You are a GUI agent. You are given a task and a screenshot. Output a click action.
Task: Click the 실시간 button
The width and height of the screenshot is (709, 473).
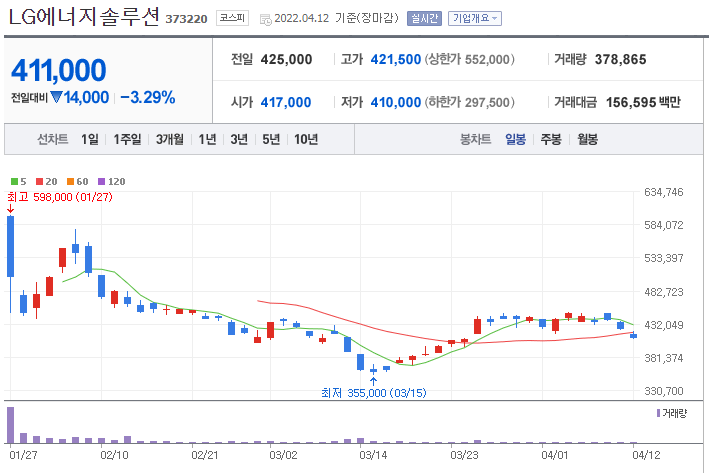tap(424, 19)
